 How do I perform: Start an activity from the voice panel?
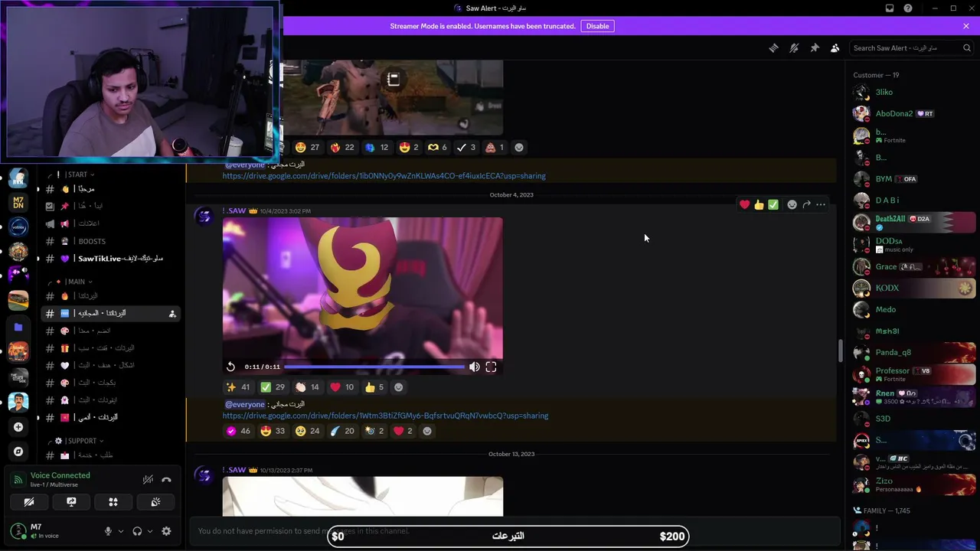[x=113, y=502]
